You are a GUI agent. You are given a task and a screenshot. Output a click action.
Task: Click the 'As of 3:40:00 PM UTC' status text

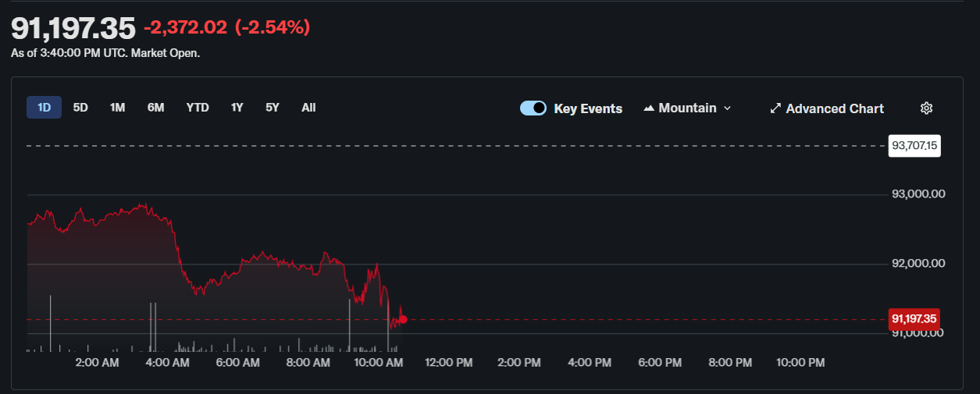105,54
